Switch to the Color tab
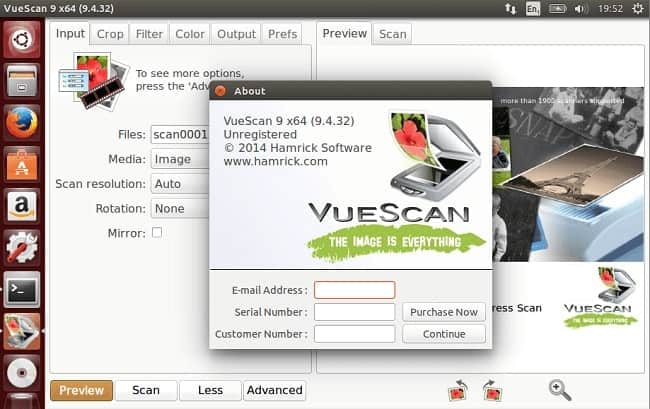The height and width of the screenshot is (409, 650). pos(190,34)
